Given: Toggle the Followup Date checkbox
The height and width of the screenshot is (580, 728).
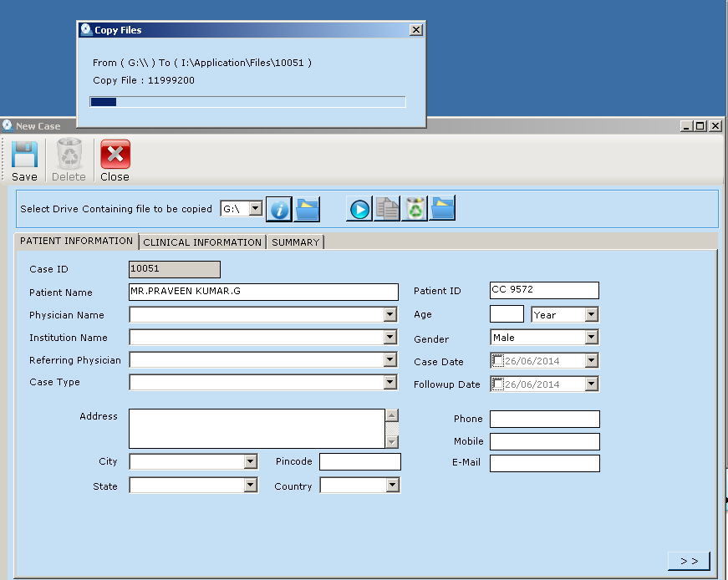Looking at the screenshot, I should pyautogui.click(x=498, y=384).
